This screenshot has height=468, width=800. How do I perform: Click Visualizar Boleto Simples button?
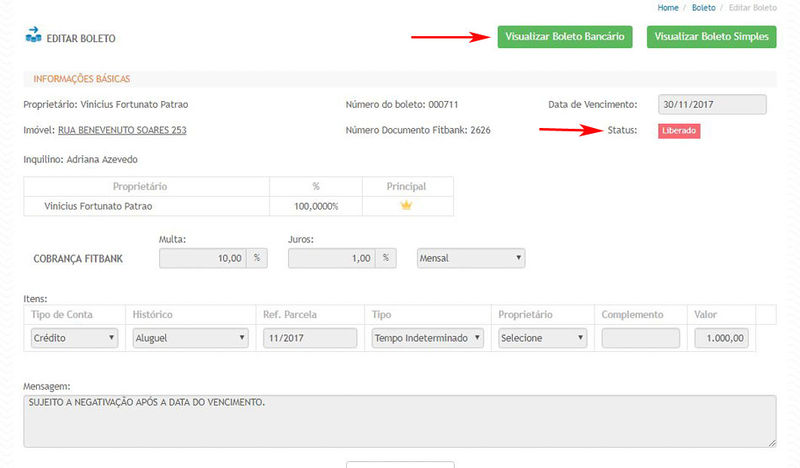pos(711,37)
